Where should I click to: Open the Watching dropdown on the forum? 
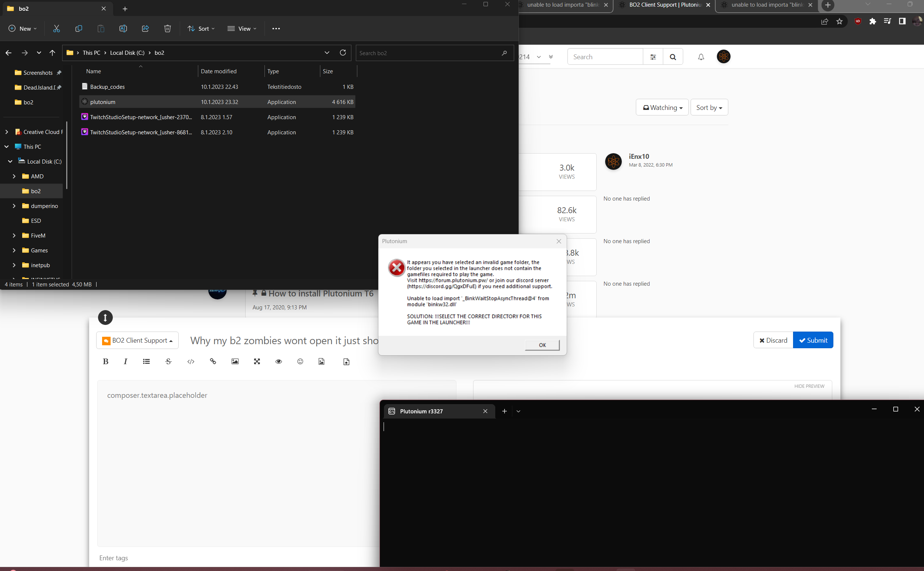coord(662,108)
